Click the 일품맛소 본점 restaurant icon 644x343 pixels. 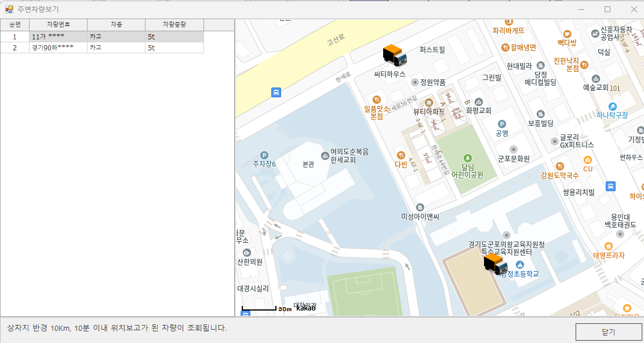click(x=377, y=99)
